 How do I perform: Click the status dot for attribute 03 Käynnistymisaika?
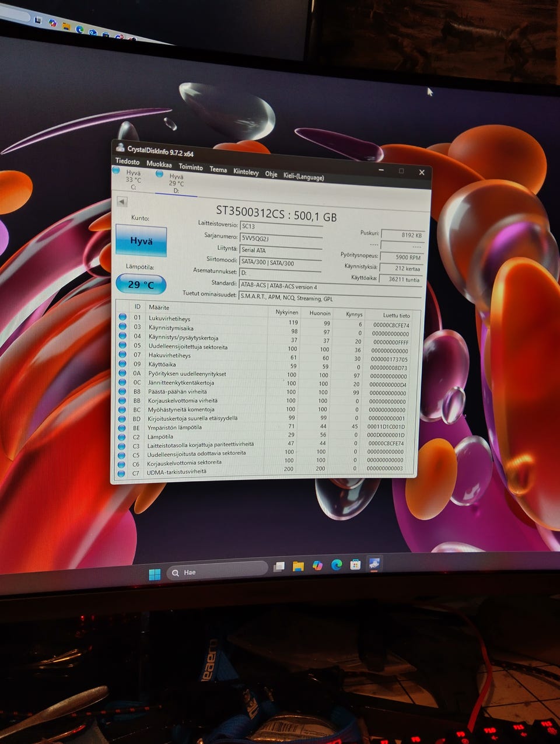point(123,326)
